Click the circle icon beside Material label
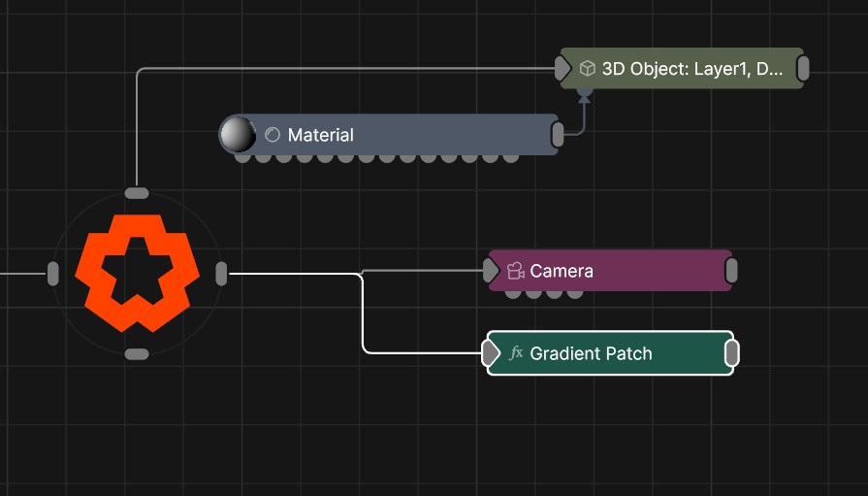The image size is (868, 496). pyautogui.click(x=273, y=135)
